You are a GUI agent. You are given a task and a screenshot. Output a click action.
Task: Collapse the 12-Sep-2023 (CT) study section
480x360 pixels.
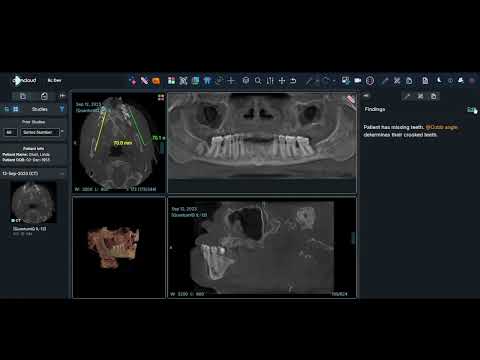(62, 174)
